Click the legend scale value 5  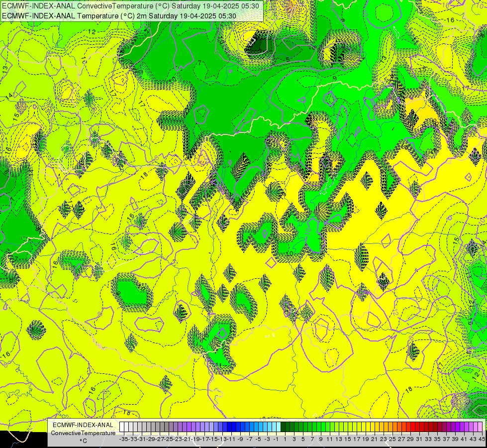pos(303,439)
